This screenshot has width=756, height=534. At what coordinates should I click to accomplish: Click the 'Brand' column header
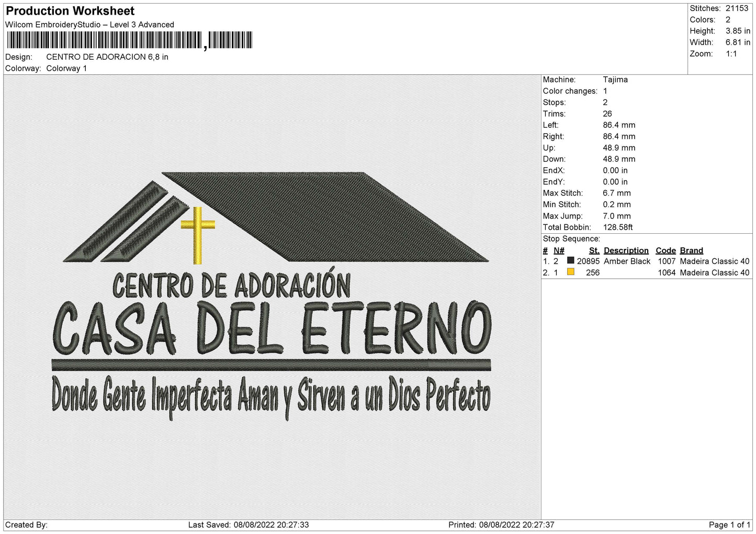click(691, 251)
